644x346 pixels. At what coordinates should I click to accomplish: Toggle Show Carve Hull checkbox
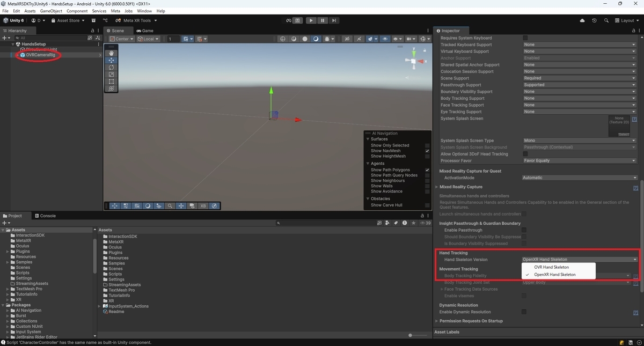(427, 205)
